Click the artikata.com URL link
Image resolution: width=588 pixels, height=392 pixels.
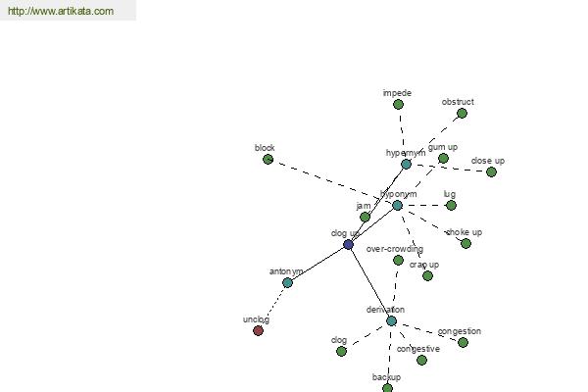[x=59, y=12]
